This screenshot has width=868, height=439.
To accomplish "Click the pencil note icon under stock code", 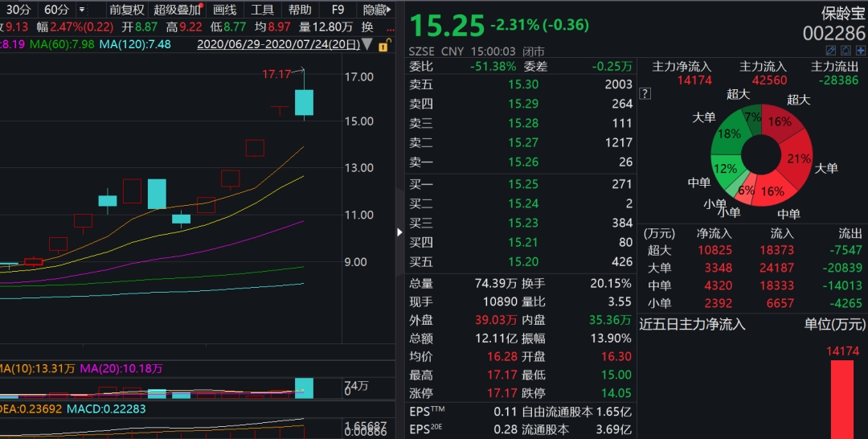I will (831, 51).
